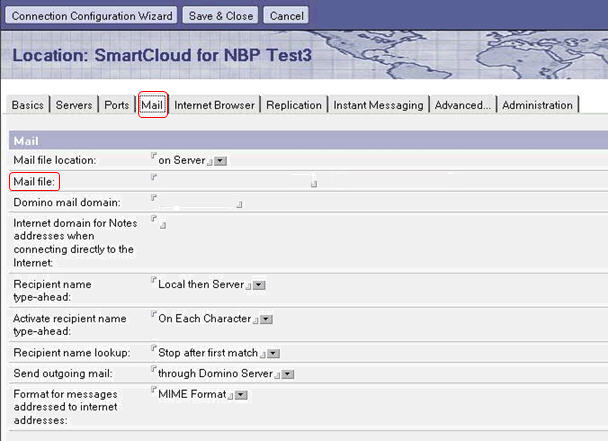Click 'Domino mail domain:' label
608x441 pixels.
[x=67, y=202]
